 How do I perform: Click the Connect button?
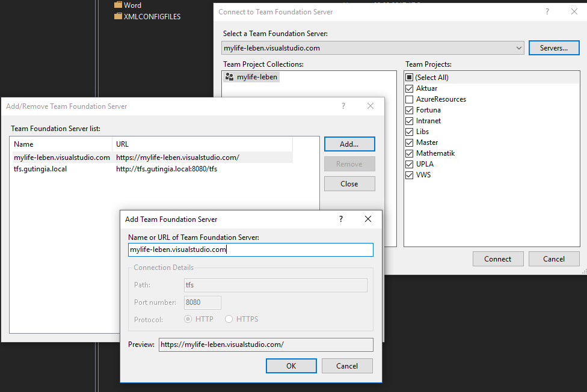497,259
